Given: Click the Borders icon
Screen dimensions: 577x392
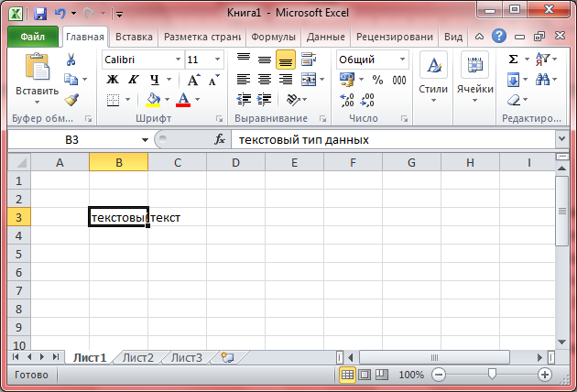Looking at the screenshot, I should tap(113, 100).
